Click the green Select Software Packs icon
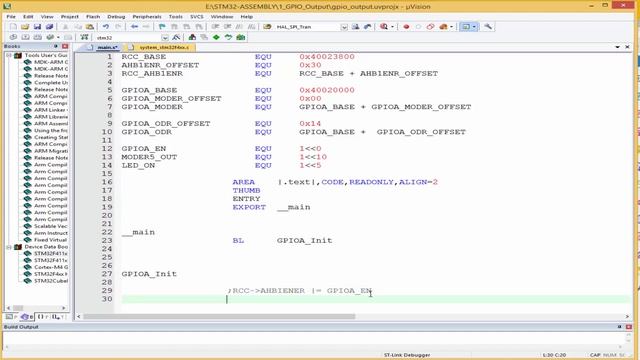The width and height of the screenshot is (640, 360). tap(228, 37)
